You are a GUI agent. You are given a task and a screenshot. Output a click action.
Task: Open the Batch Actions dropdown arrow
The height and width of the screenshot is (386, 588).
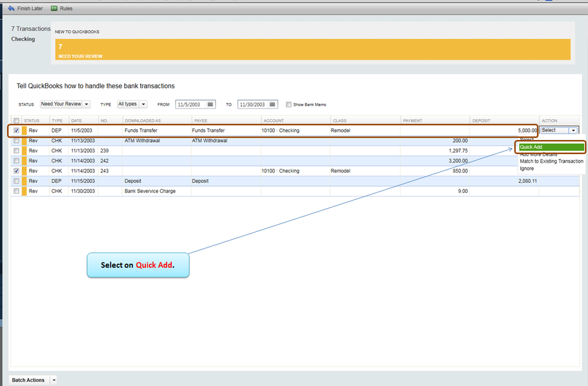[x=54, y=380]
